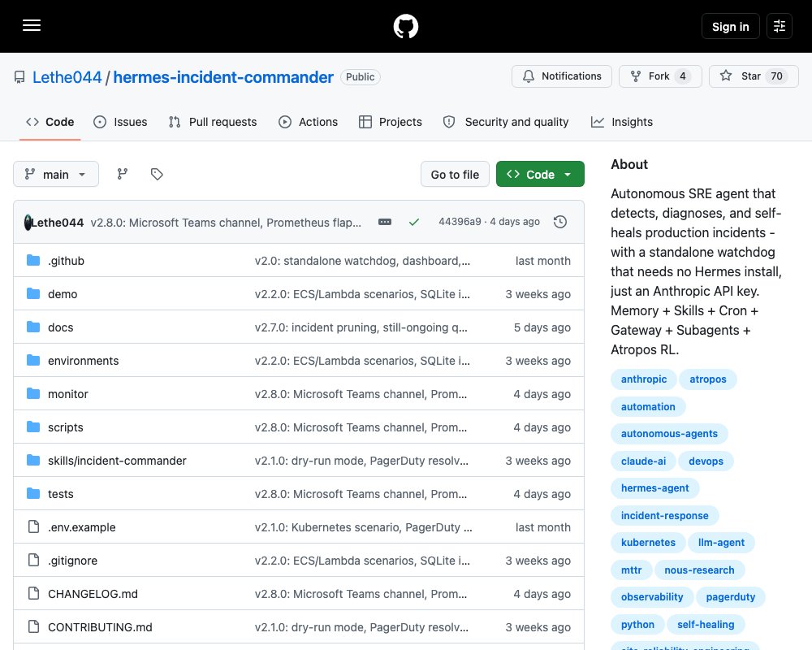Open commit history clock icon
812x650 pixels.
(559, 222)
